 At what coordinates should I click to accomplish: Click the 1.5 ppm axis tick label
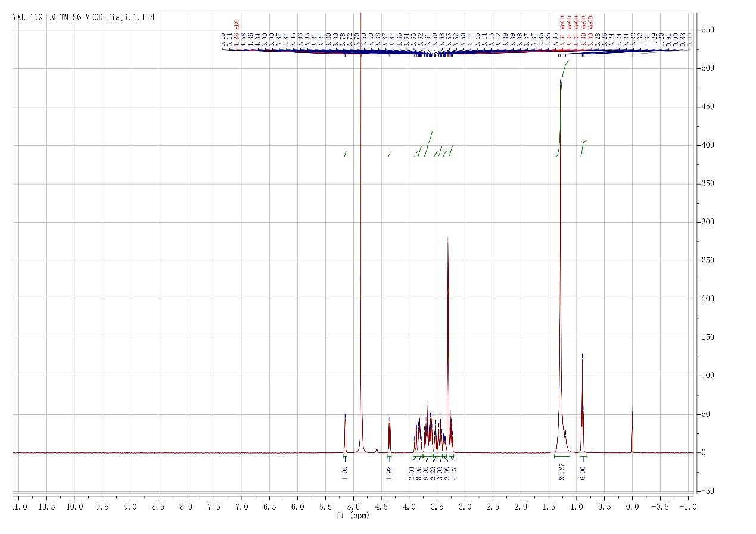pyautogui.click(x=549, y=507)
